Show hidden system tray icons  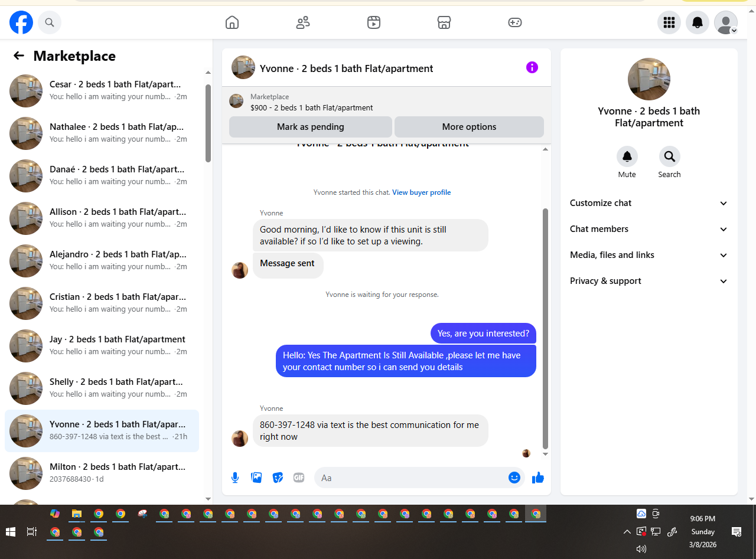(627, 532)
